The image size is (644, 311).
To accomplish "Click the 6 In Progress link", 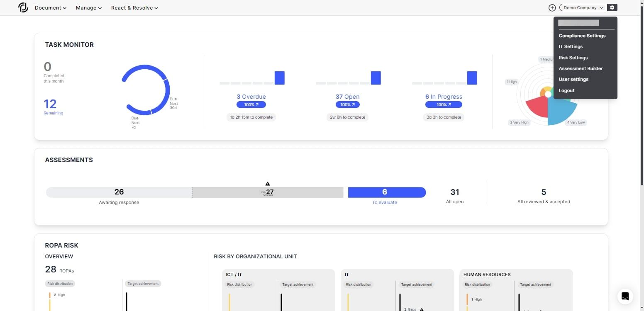I will [x=444, y=97].
